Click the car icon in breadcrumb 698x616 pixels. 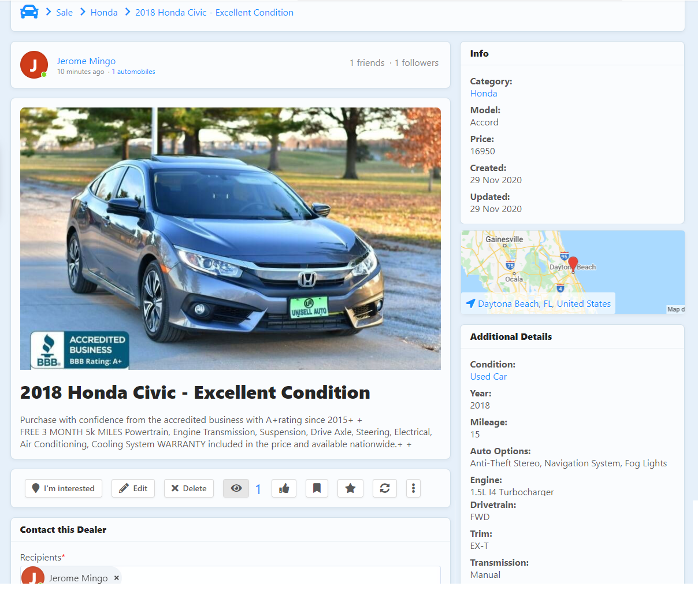click(29, 12)
